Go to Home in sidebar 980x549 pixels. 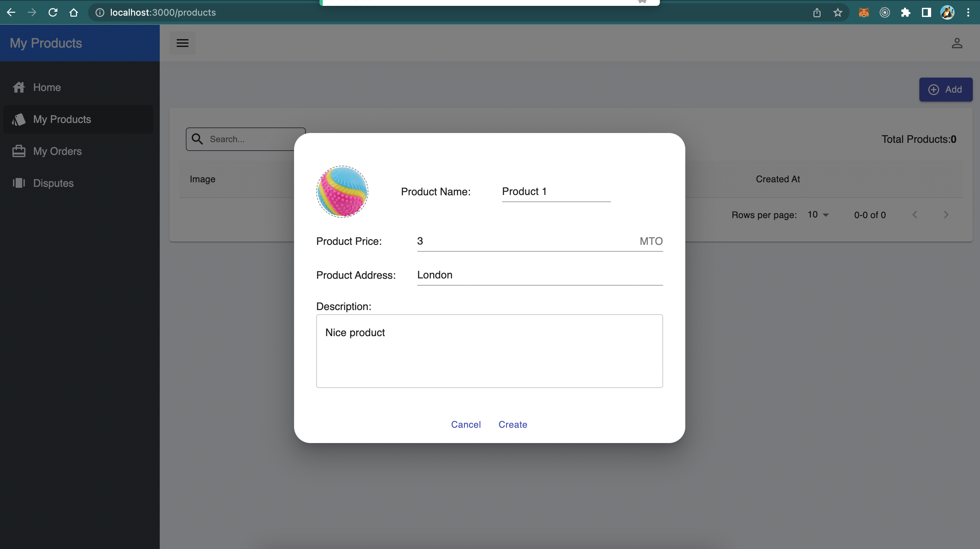tap(47, 87)
